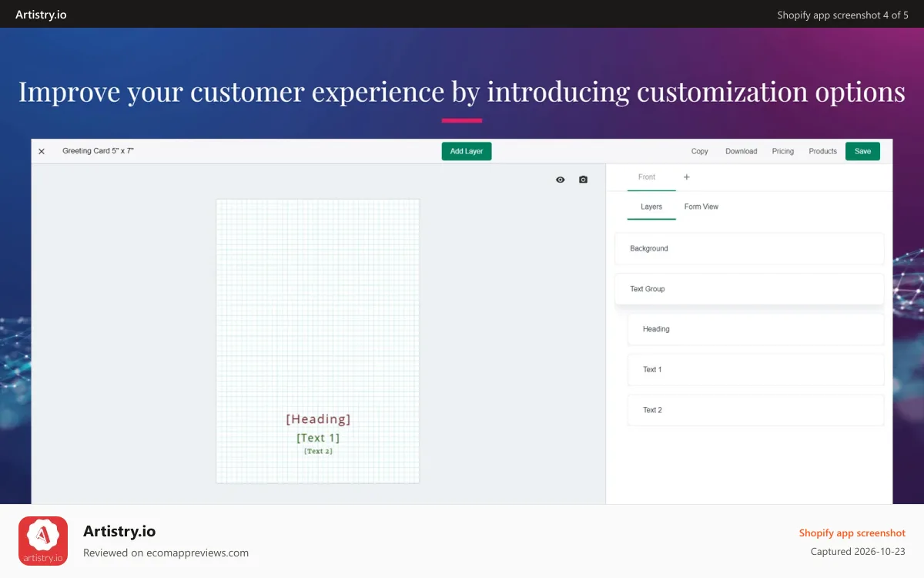Click the Improve your customer experience headline

pos(462,92)
